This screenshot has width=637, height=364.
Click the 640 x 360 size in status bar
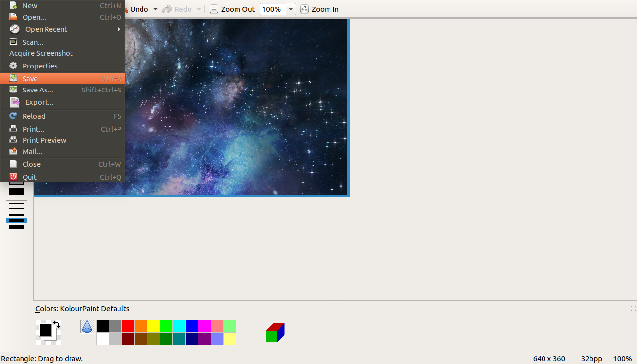coord(549,359)
